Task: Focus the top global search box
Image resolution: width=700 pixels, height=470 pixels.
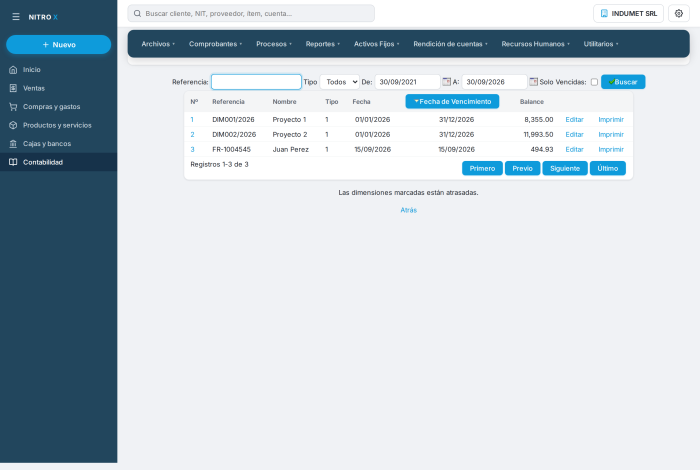Action: [251, 13]
